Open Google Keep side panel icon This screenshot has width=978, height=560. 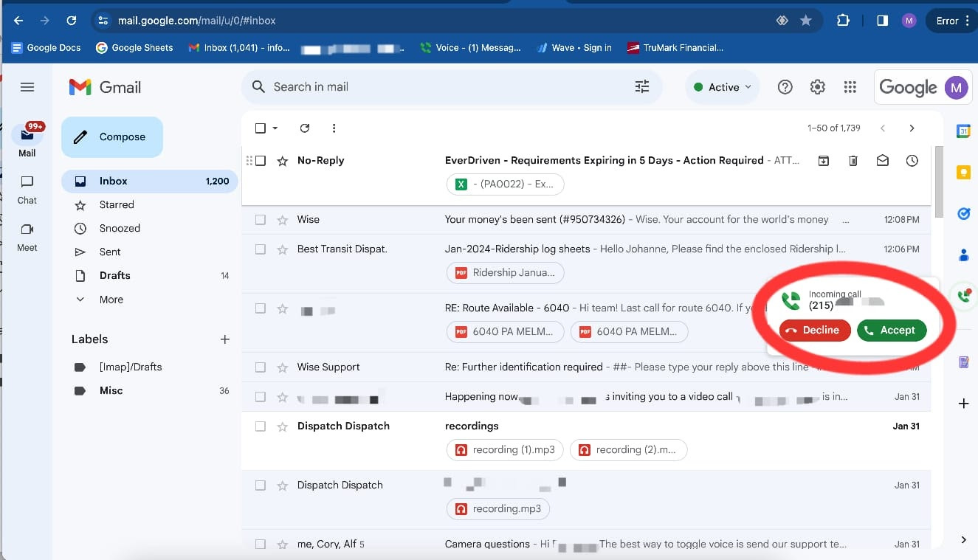(963, 173)
